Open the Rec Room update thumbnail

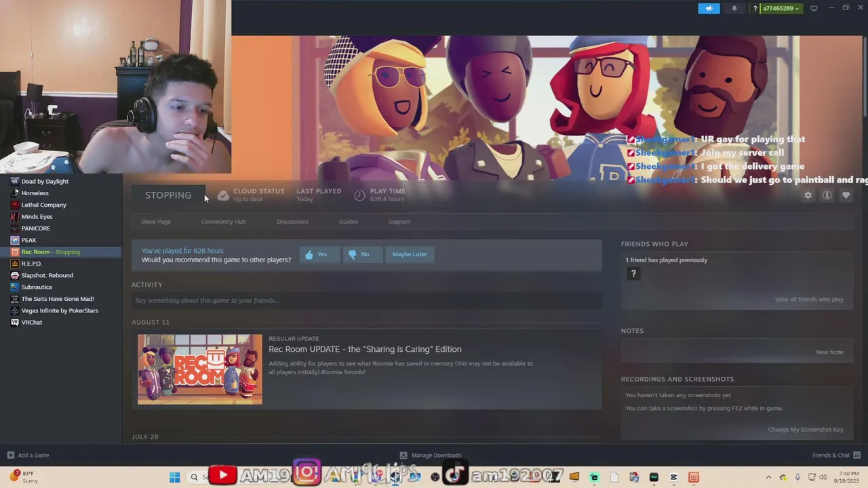(x=199, y=369)
